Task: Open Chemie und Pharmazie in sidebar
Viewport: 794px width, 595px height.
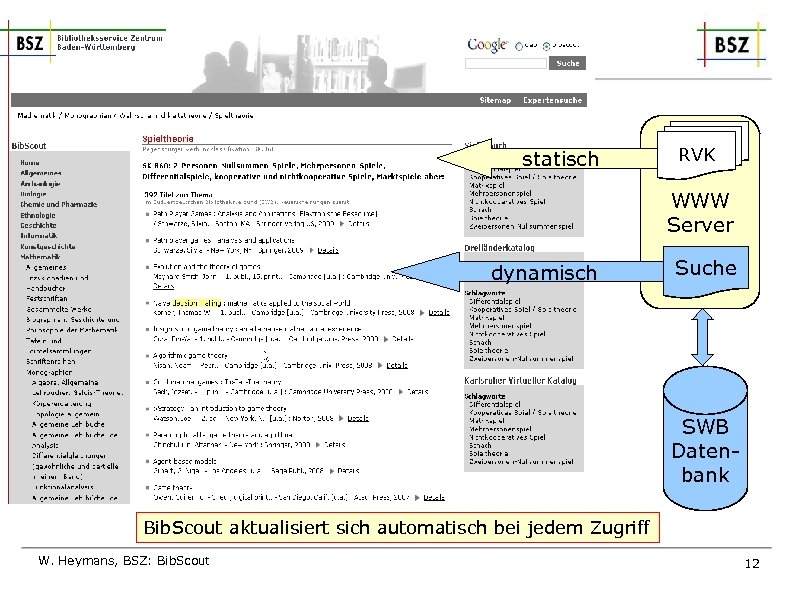Action: click(x=59, y=205)
